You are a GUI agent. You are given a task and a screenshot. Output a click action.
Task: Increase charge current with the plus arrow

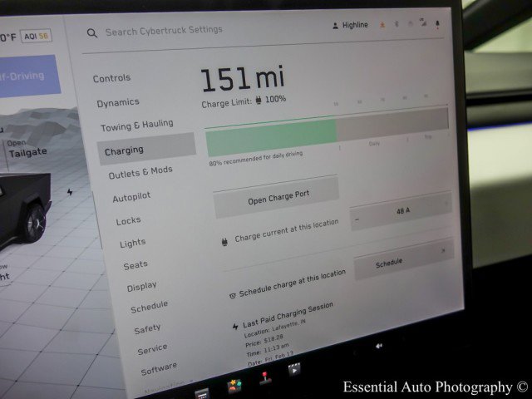[x=446, y=204]
